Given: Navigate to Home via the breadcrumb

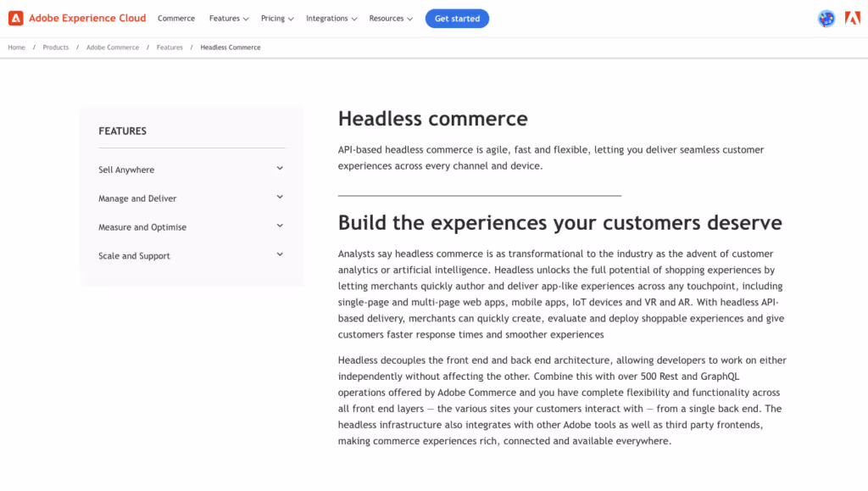Looking at the screenshot, I should pyautogui.click(x=16, y=47).
